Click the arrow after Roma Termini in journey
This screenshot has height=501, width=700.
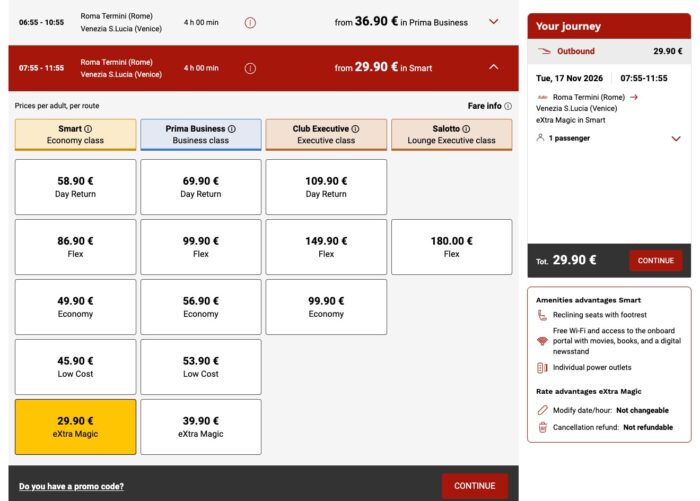(633, 97)
